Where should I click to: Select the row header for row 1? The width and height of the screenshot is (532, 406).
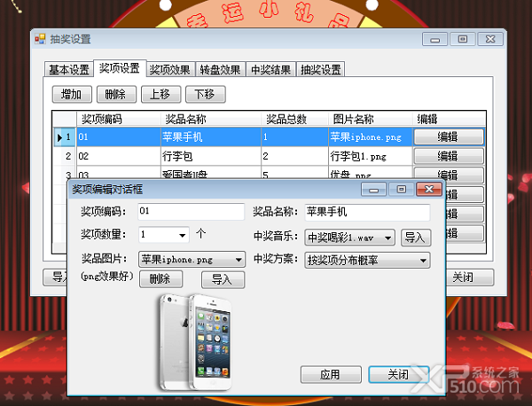[x=65, y=137]
